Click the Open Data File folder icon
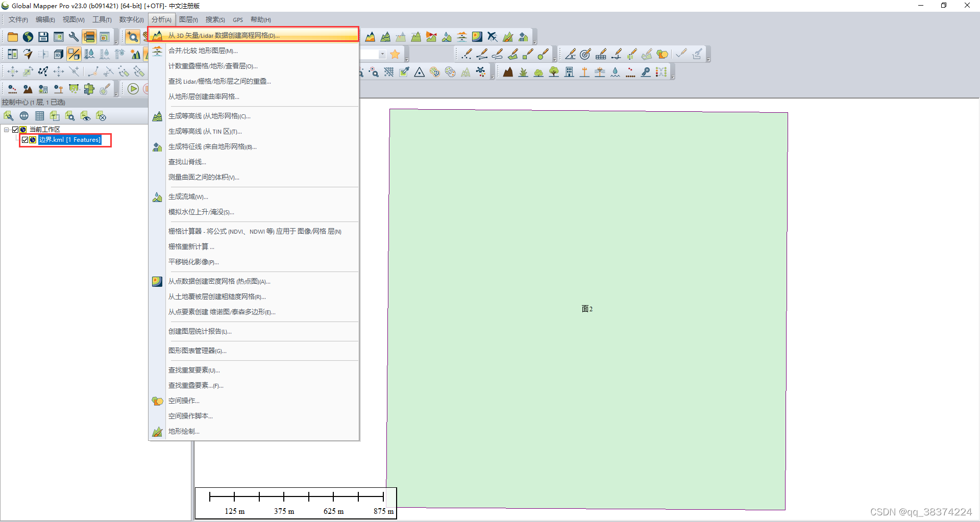 click(x=13, y=37)
